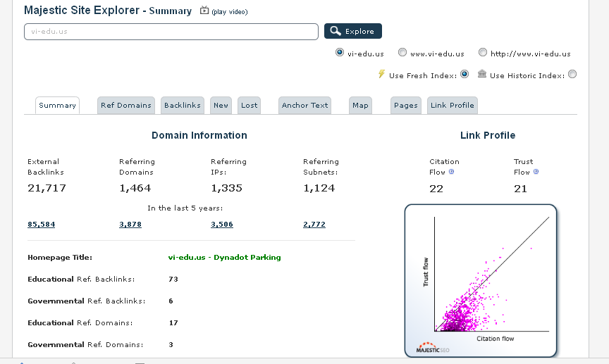The width and height of the screenshot is (609, 364).
Task: Click the Trust Flow value 21
Action: (520, 189)
